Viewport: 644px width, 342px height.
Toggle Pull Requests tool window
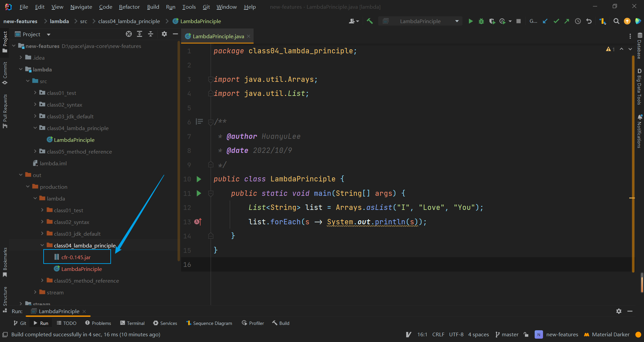[5, 111]
